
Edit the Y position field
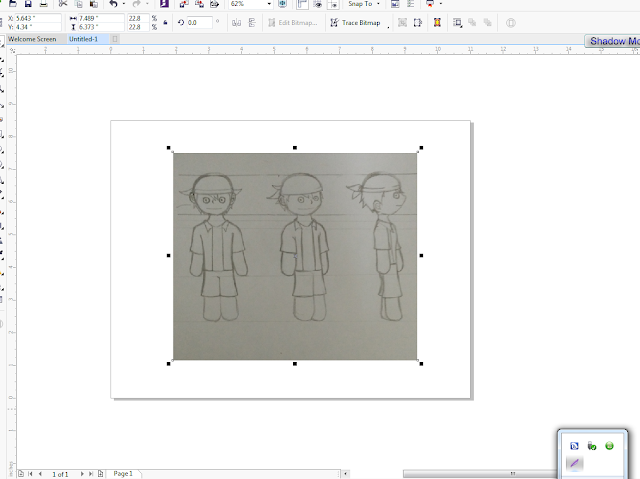click(38, 27)
